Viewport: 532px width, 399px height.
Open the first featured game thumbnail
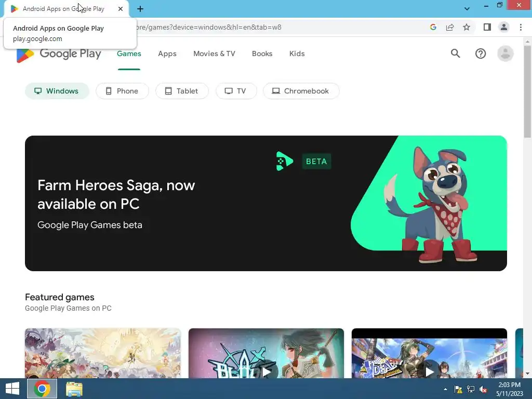(x=103, y=353)
